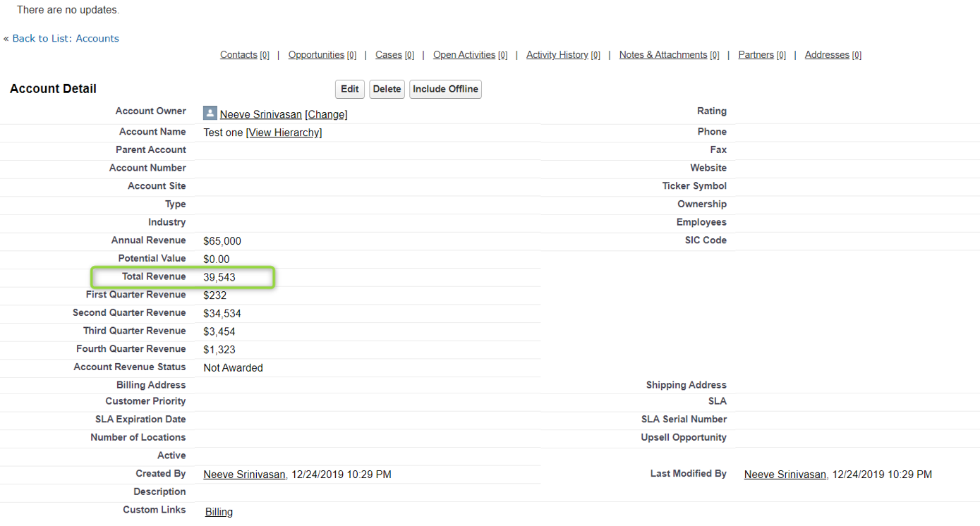
Task: Click the Total Revenue value 39,543
Action: (219, 278)
